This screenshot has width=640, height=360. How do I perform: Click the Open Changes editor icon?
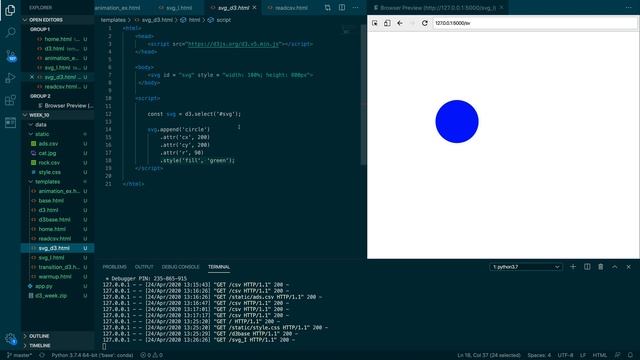328,7
